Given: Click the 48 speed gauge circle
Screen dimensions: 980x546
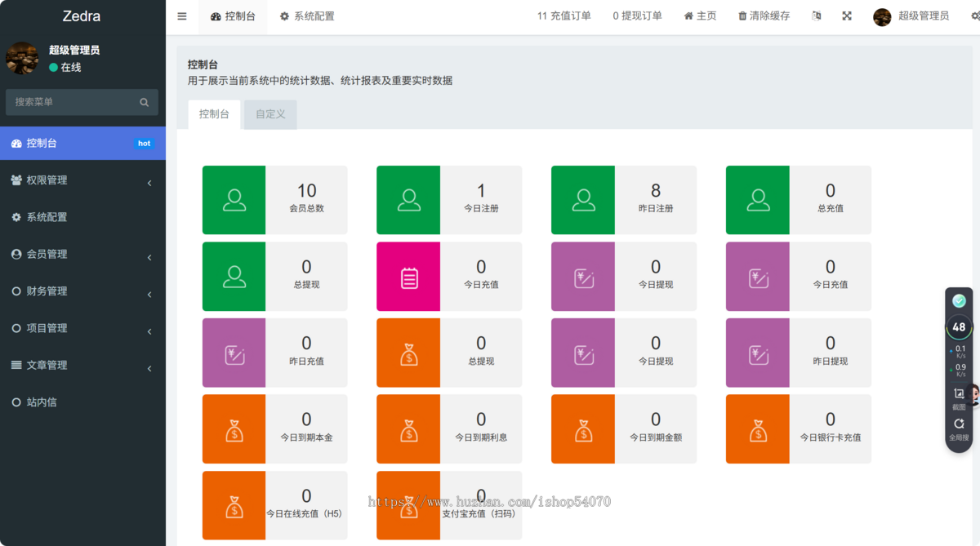Looking at the screenshot, I should coord(959,326).
